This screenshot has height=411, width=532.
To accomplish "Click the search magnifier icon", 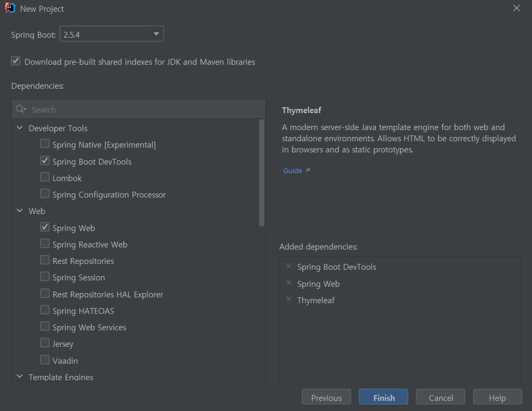I will pyautogui.click(x=21, y=109).
